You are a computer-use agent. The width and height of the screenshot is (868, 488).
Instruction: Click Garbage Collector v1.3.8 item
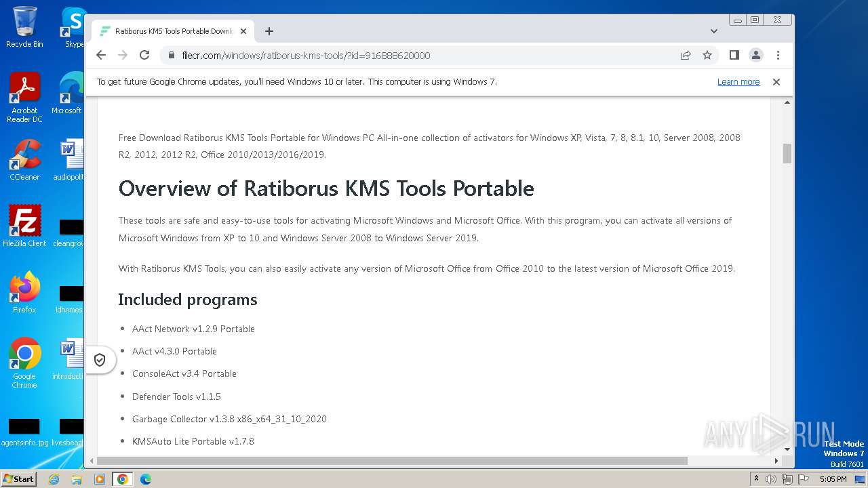coord(229,419)
